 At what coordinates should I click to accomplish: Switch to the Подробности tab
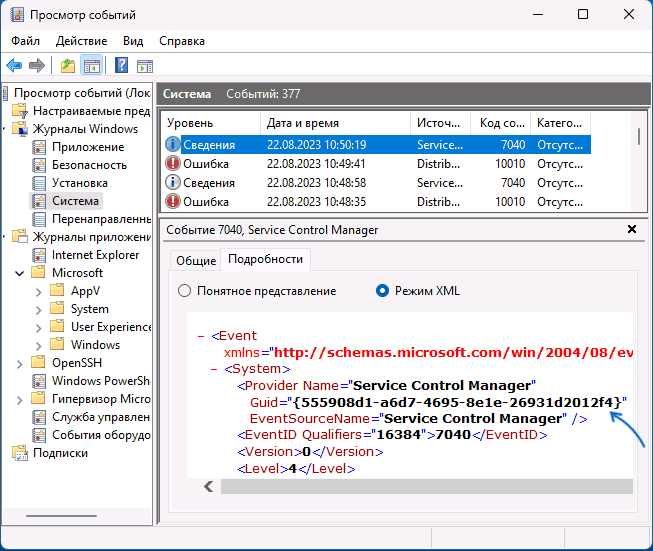(x=265, y=259)
